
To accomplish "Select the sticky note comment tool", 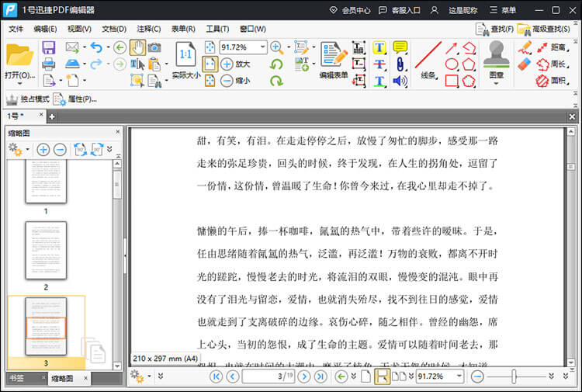I will pyautogui.click(x=400, y=47).
